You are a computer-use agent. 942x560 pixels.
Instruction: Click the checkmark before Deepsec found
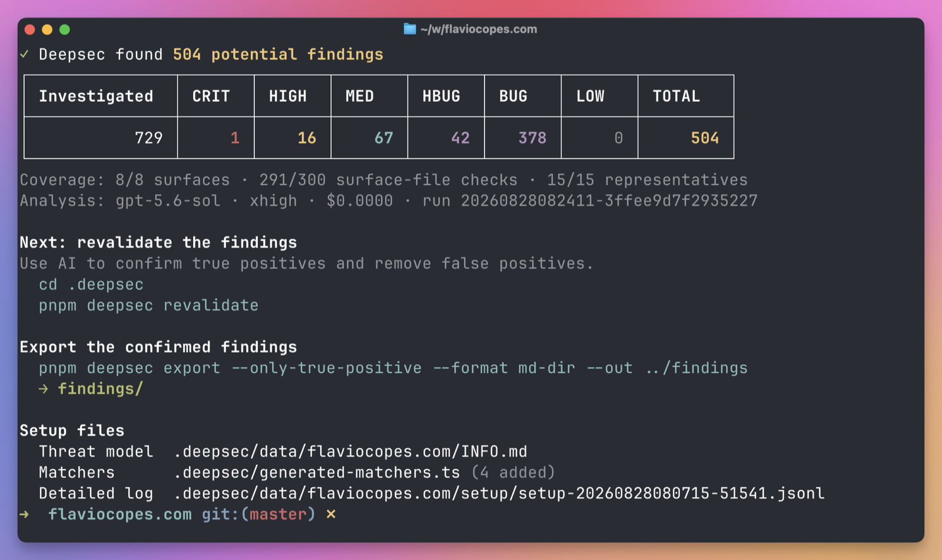point(24,54)
